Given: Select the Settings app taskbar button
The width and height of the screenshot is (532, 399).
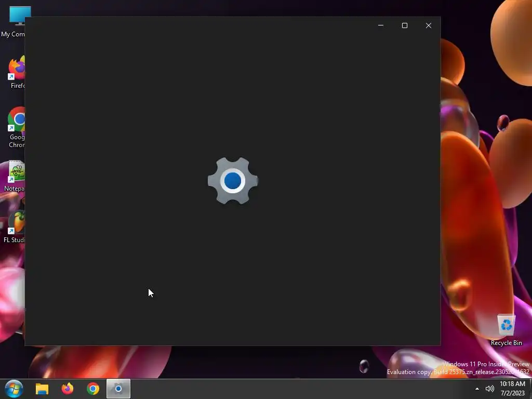Looking at the screenshot, I should click(118, 389).
